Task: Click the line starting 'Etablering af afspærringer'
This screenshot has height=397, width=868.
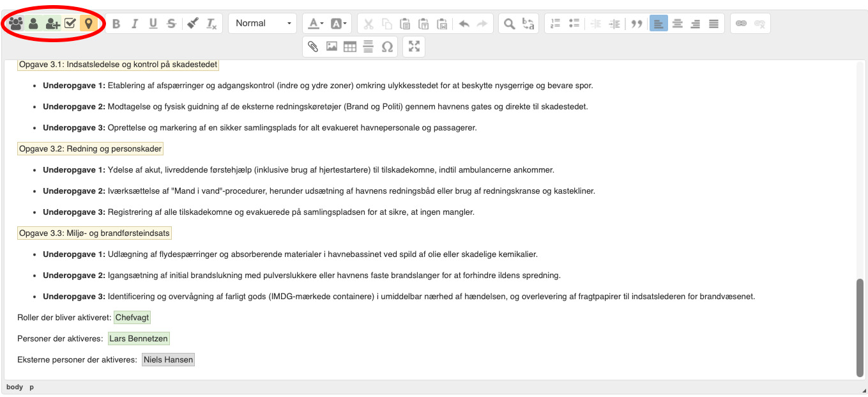Action: click(318, 86)
